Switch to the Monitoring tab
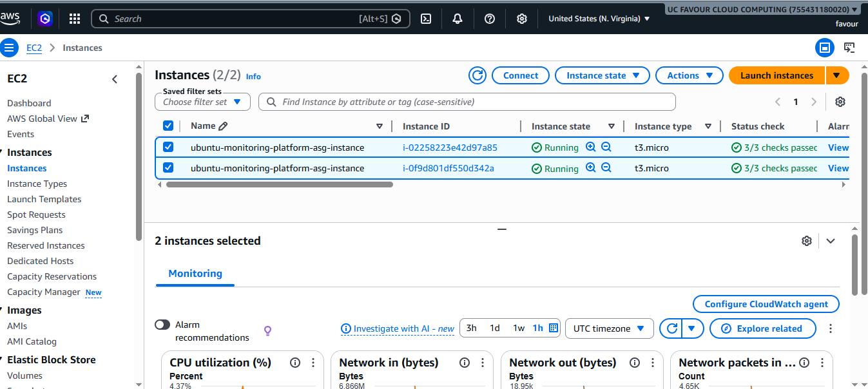 point(195,273)
